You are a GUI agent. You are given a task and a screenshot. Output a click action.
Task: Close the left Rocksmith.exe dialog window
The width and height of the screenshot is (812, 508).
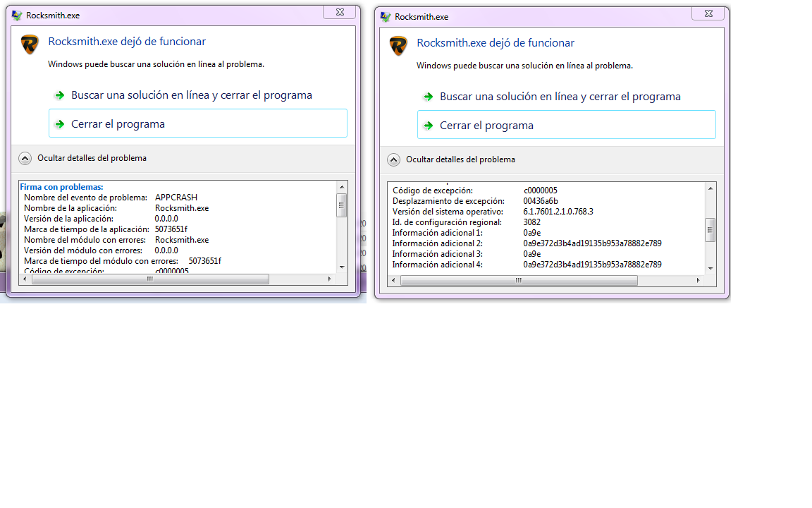pyautogui.click(x=340, y=13)
